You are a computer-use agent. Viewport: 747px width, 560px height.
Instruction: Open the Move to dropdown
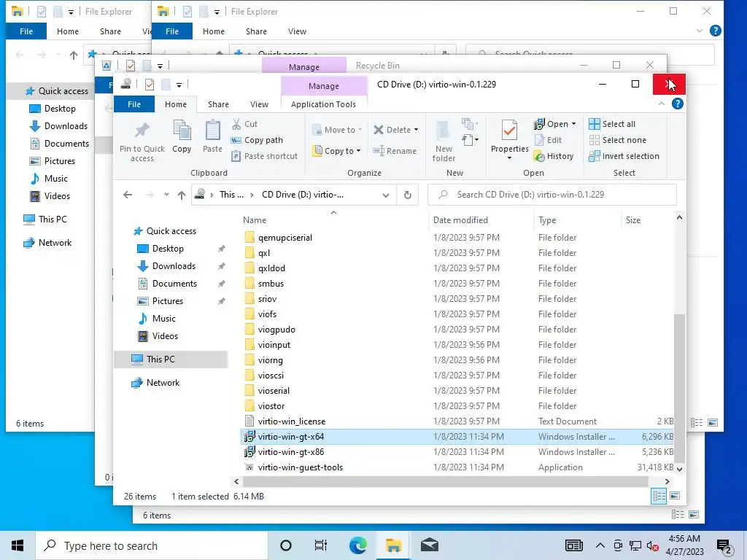337,130
